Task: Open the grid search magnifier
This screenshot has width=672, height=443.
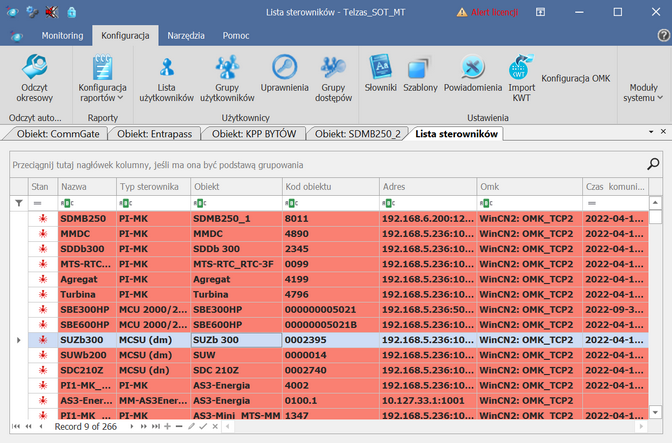Action: (653, 164)
